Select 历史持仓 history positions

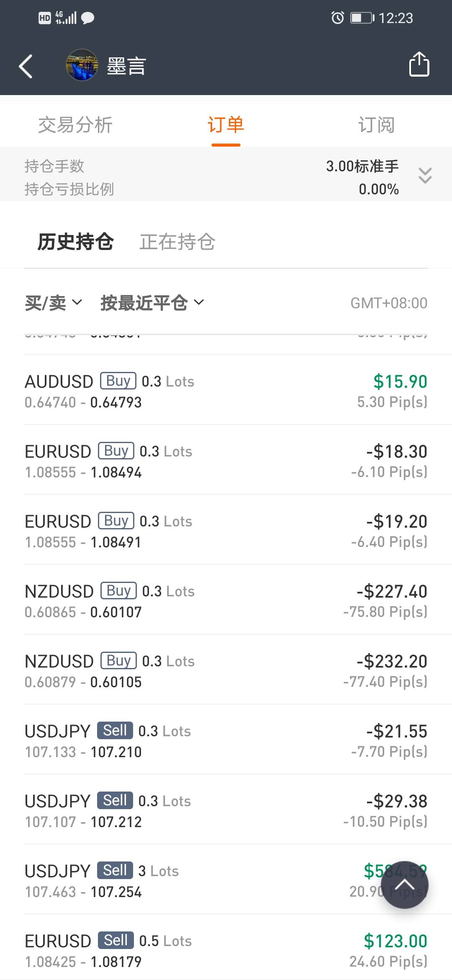pos(75,242)
